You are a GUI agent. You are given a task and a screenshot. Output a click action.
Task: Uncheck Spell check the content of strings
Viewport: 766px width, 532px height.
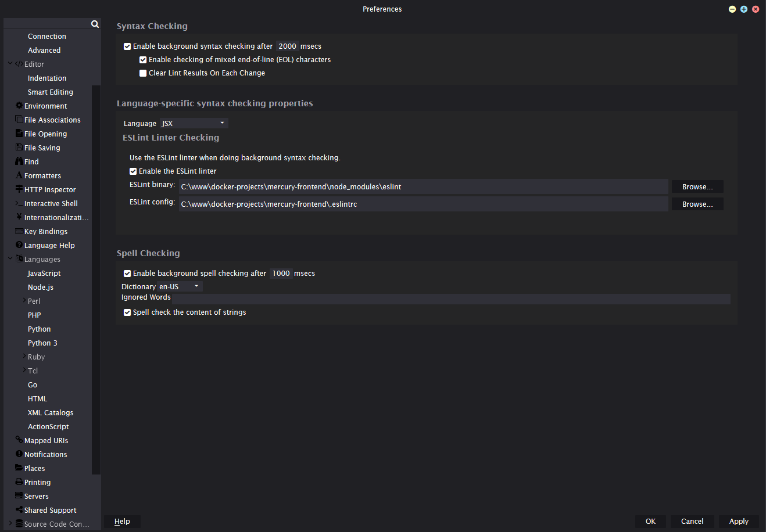click(x=127, y=312)
